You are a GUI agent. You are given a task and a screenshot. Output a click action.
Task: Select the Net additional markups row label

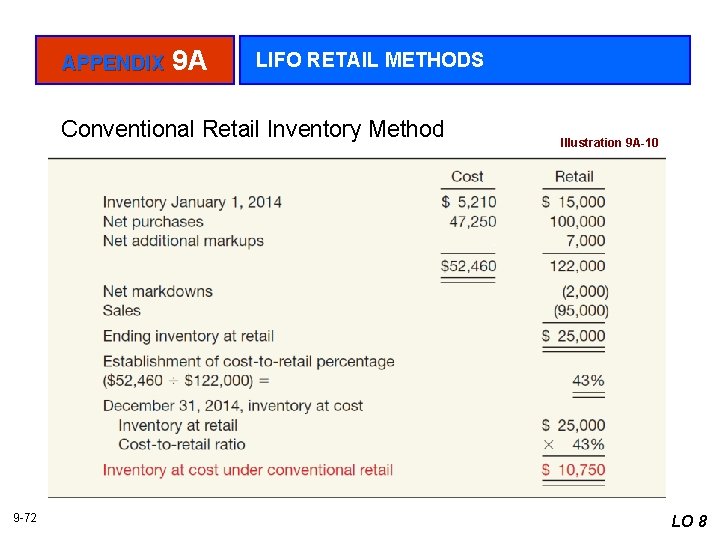point(183,240)
